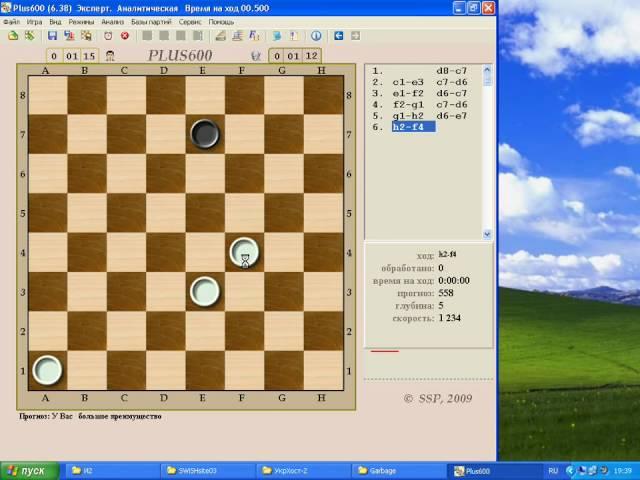Open the Помощь menu
640x480 pixels.
click(x=221, y=22)
